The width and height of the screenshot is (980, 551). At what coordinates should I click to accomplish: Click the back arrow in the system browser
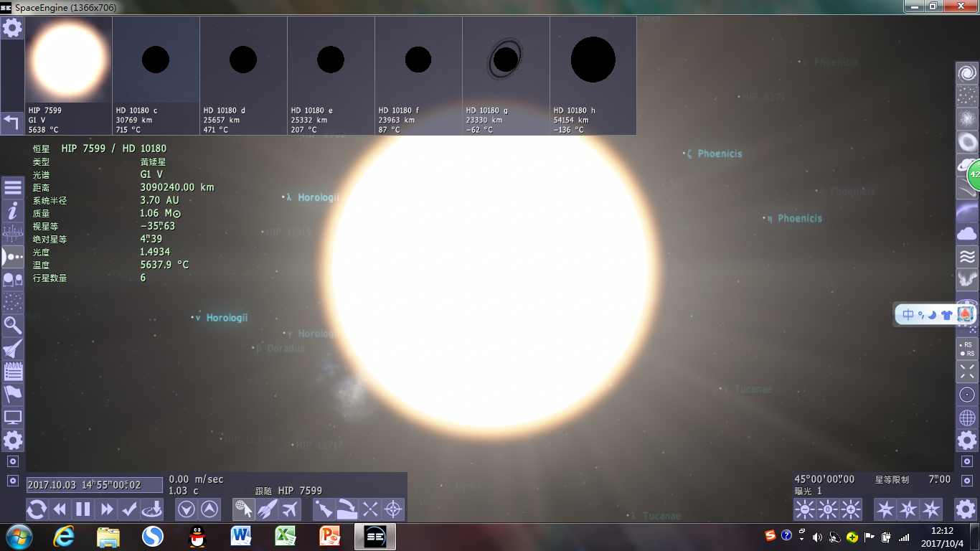pos(12,122)
